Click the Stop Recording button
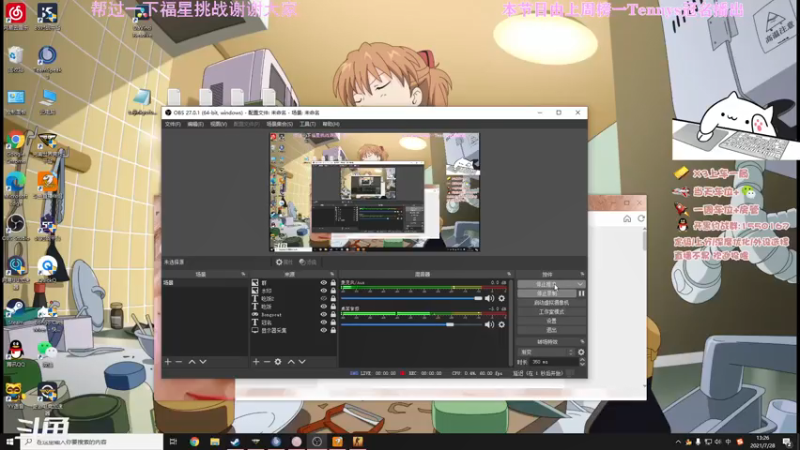The width and height of the screenshot is (800, 450). [546, 293]
